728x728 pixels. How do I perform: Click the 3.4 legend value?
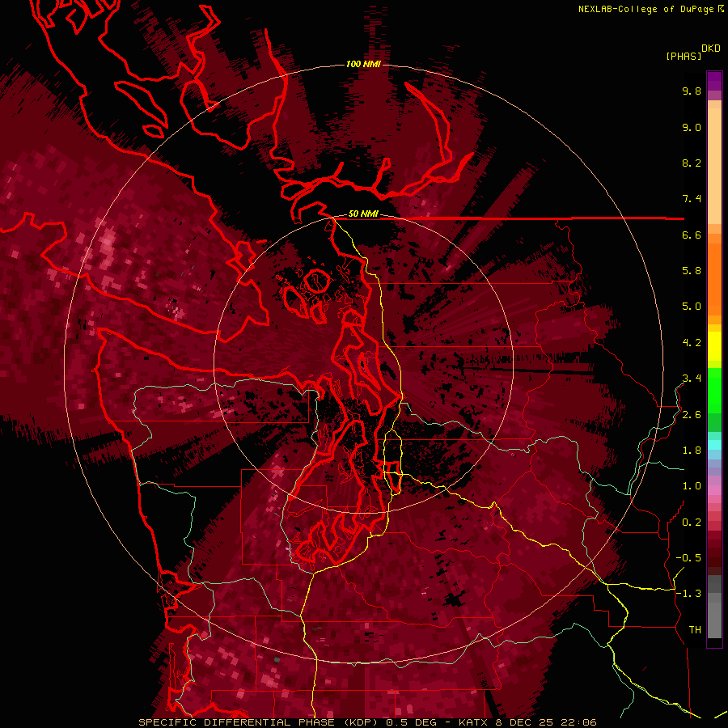point(692,379)
